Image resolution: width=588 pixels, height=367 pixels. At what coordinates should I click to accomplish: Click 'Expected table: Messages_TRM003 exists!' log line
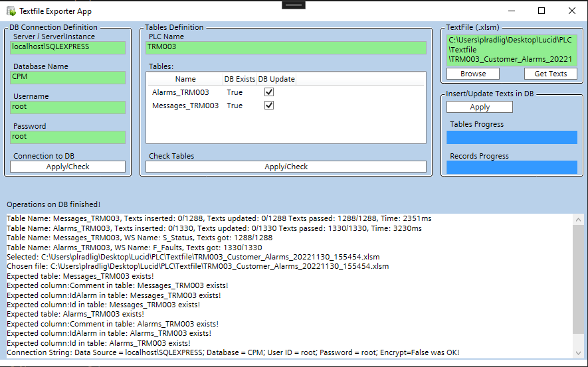click(x=80, y=276)
